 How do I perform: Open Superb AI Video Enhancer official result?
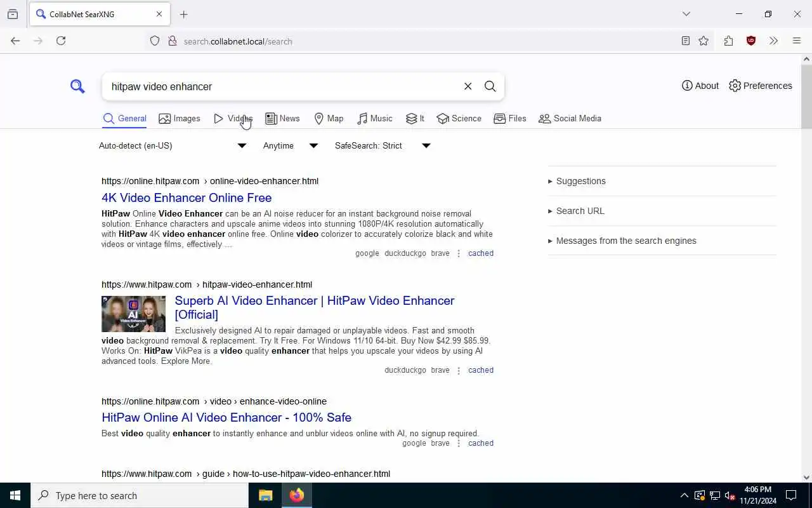pos(315,307)
